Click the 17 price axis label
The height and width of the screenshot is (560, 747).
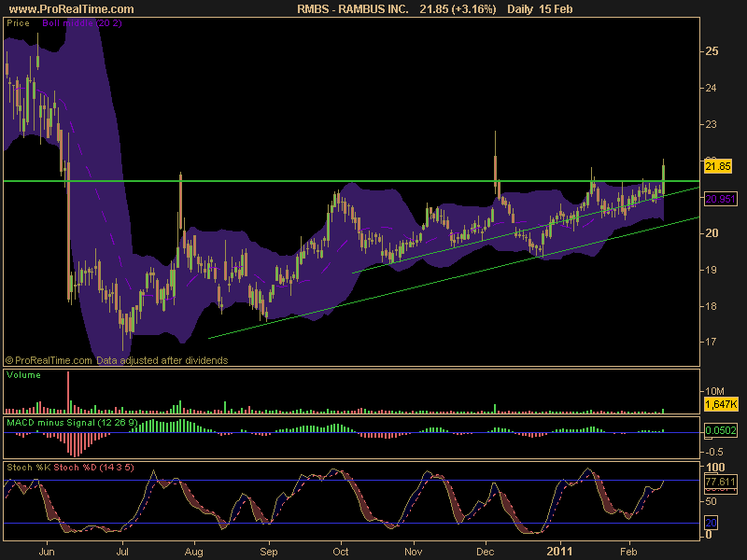click(x=711, y=342)
